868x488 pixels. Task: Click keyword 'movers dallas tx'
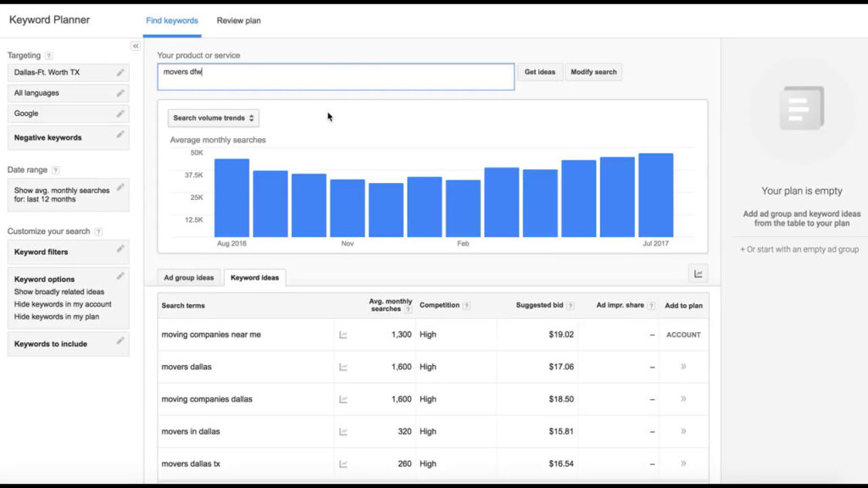191,463
